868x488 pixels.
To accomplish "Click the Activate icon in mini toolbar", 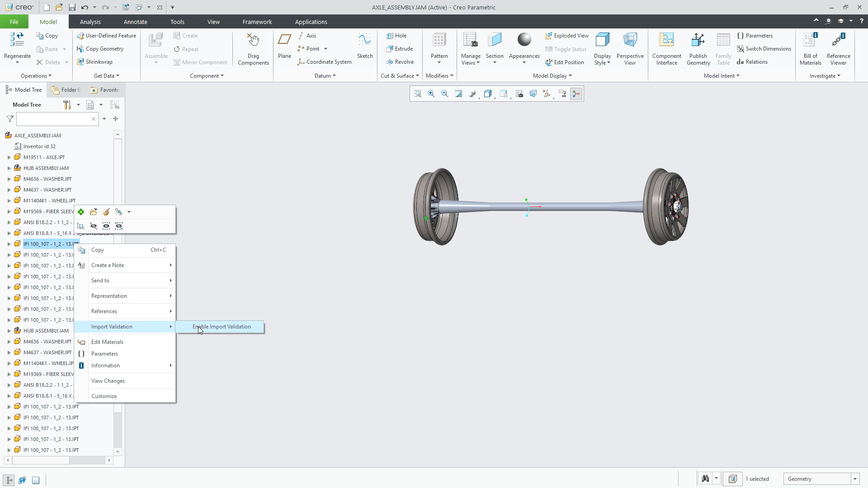I will tap(81, 212).
